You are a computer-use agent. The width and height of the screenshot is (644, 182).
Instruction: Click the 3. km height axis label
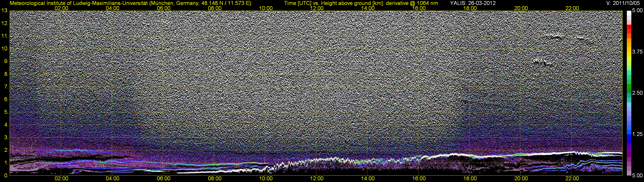click(6, 137)
